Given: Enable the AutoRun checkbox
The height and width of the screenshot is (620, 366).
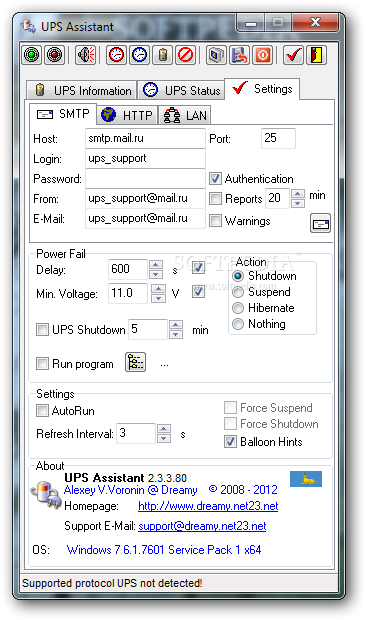Looking at the screenshot, I should pos(42,410).
